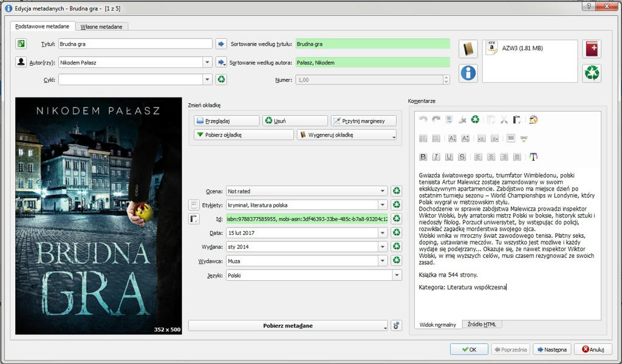Insert an ordered list in the comments
This screenshot has height=364, width=622.
point(423,138)
